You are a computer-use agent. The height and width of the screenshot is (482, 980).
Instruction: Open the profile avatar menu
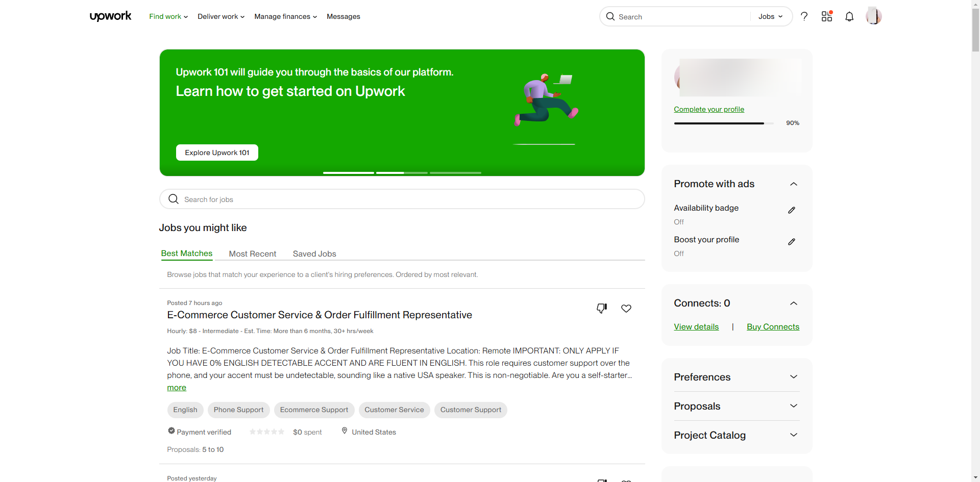(x=873, y=16)
